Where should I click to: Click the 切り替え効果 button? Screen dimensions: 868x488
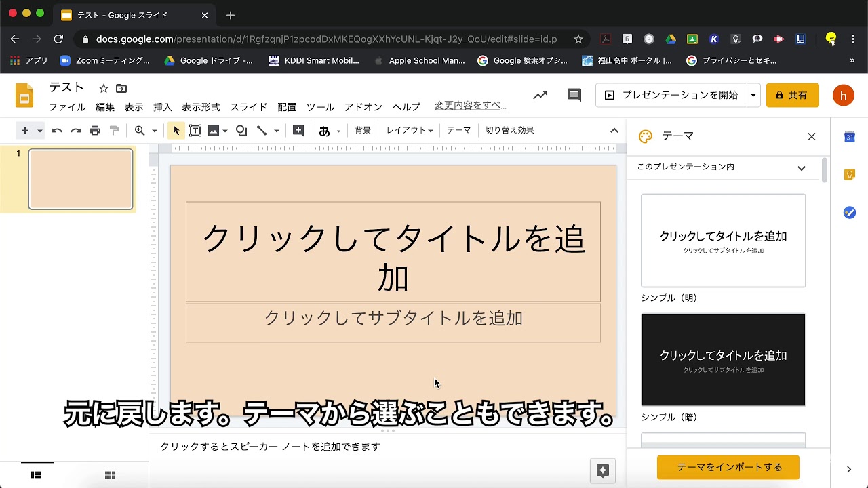tap(509, 130)
